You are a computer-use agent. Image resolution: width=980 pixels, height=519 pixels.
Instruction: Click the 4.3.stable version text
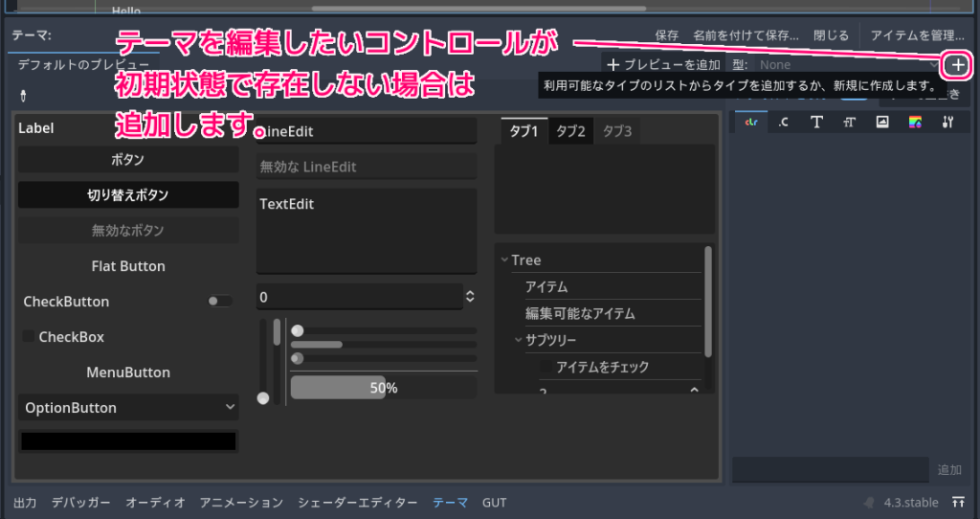click(x=911, y=503)
